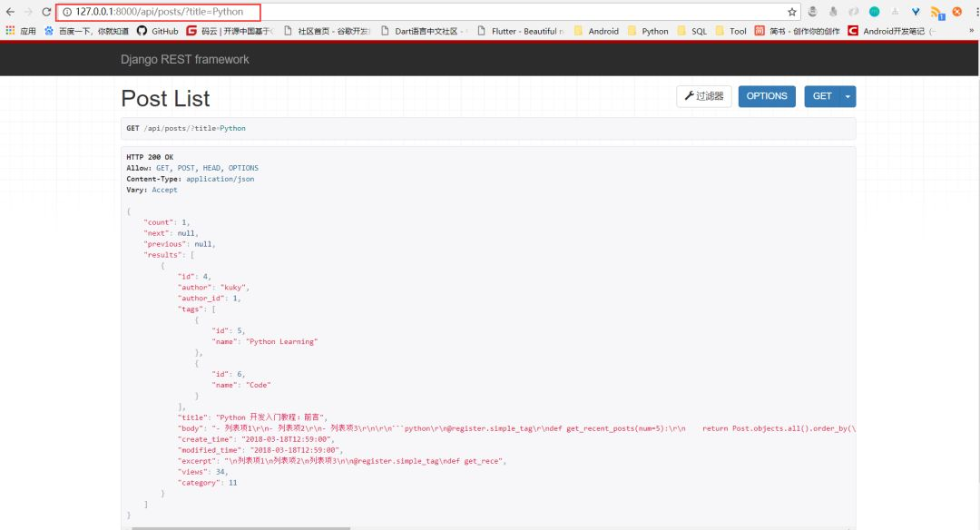Open the Flutter - Beautiful bookmark
This screenshot has width=980, height=530.
click(521, 31)
